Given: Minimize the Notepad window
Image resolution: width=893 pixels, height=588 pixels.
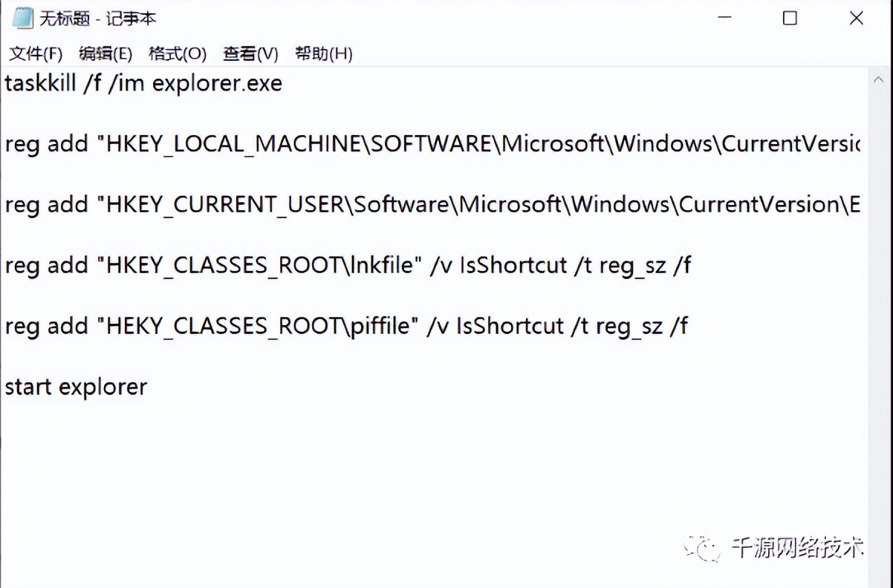Looking at the screenshot, I should (x=724, y=16).
